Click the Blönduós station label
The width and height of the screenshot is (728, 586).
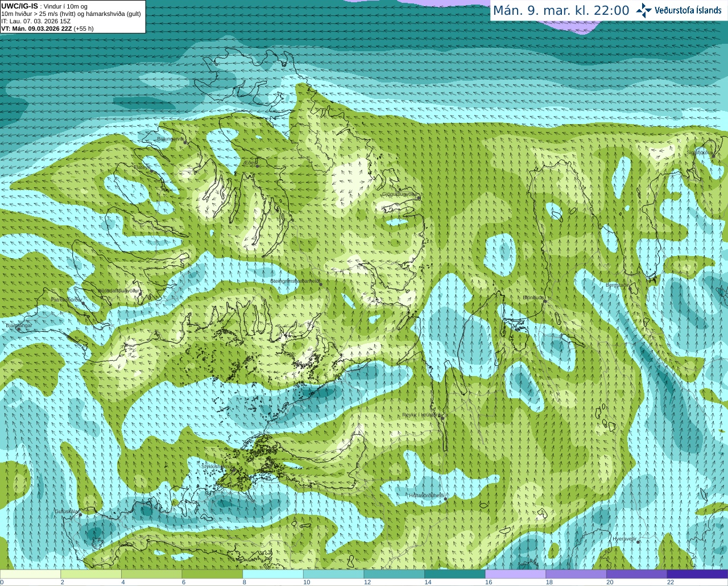tap(533, 298)
